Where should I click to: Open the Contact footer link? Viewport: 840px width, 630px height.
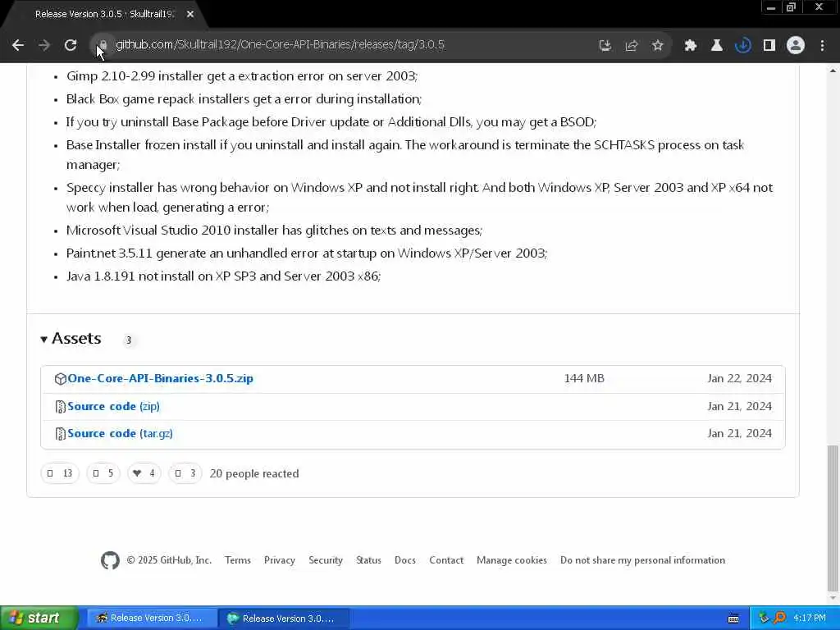click(446, 560)
